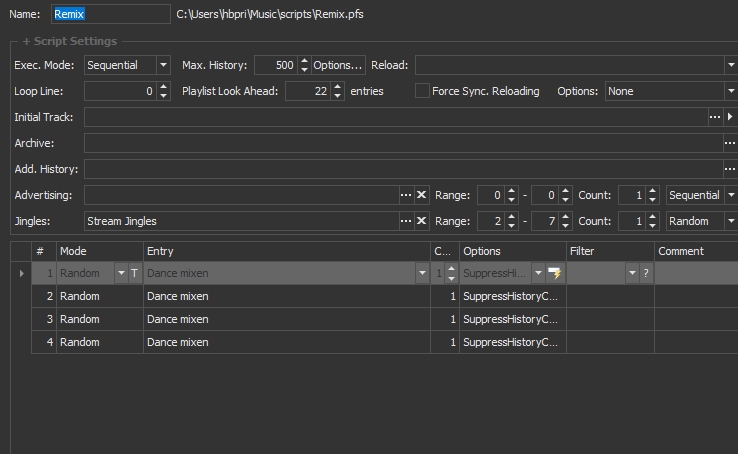Browse Archive path via ellipsis

[x=730, y=143]
